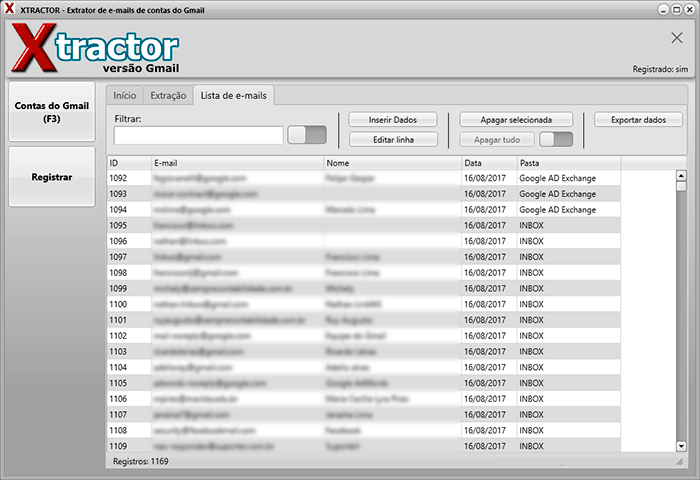Focus the Filtrar text input field

[199, 135]
